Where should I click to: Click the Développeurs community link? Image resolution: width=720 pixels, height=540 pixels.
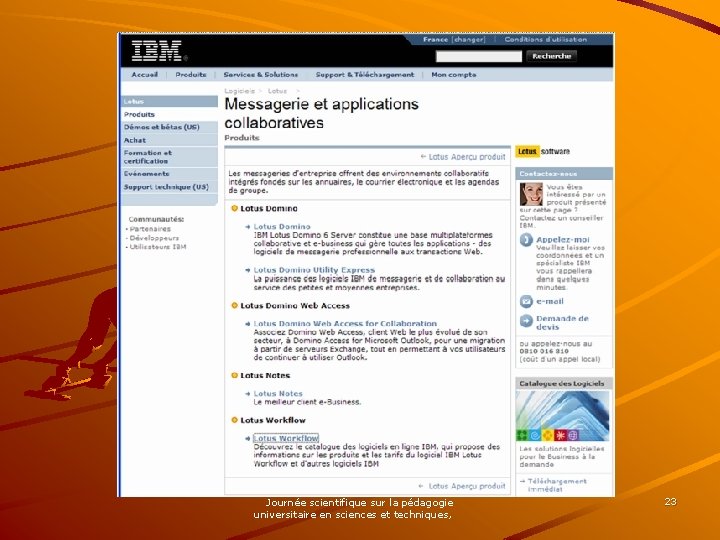154,238
